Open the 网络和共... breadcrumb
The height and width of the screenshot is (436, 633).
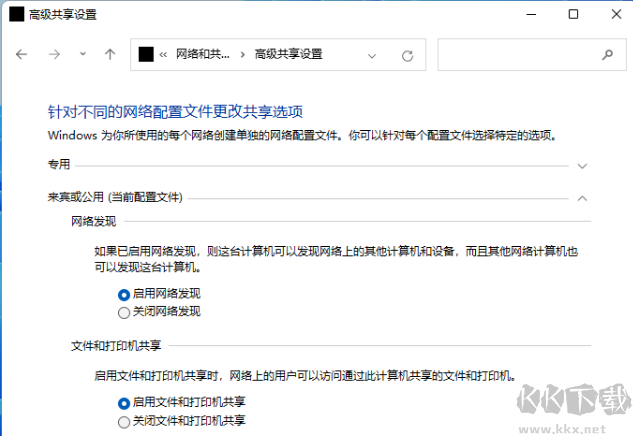[203, 54]
